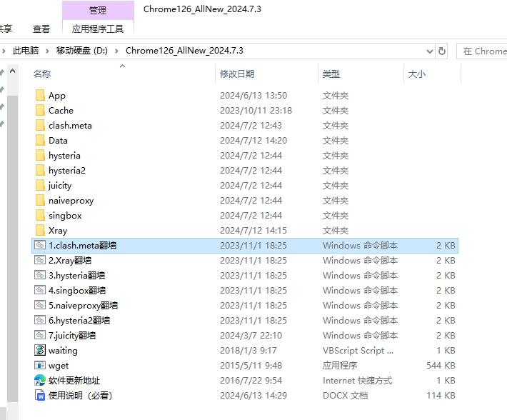The image size is (507, 420).
Task: Click the folder name hysteria2
Action: click(x=67, y=171)
